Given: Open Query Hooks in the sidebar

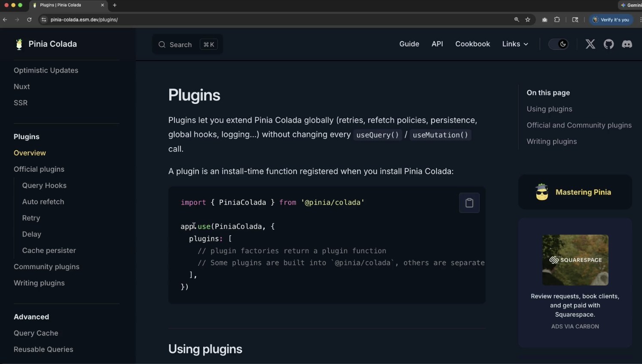Looking at the screenshot, I should 44,185.
